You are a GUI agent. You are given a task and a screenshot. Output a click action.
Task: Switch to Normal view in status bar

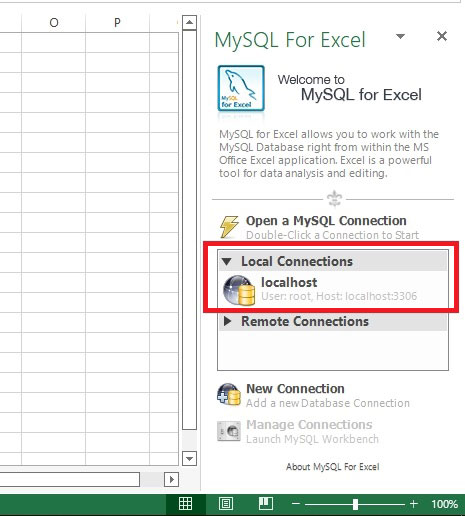click(185, 504)
